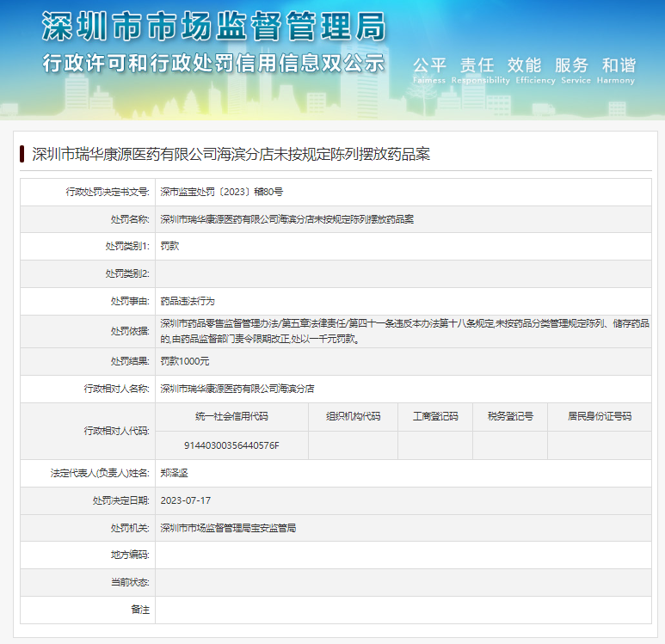This screenshot has width=665, height=644.
Task: Select the date 2023-07-17
Action: [x=185, y=500]
